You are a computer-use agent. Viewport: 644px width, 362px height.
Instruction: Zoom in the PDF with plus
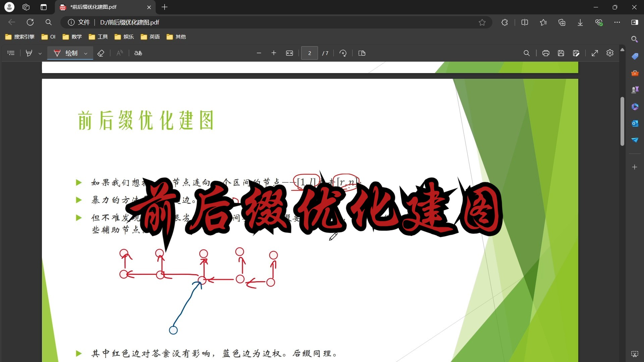pos(274,53)
